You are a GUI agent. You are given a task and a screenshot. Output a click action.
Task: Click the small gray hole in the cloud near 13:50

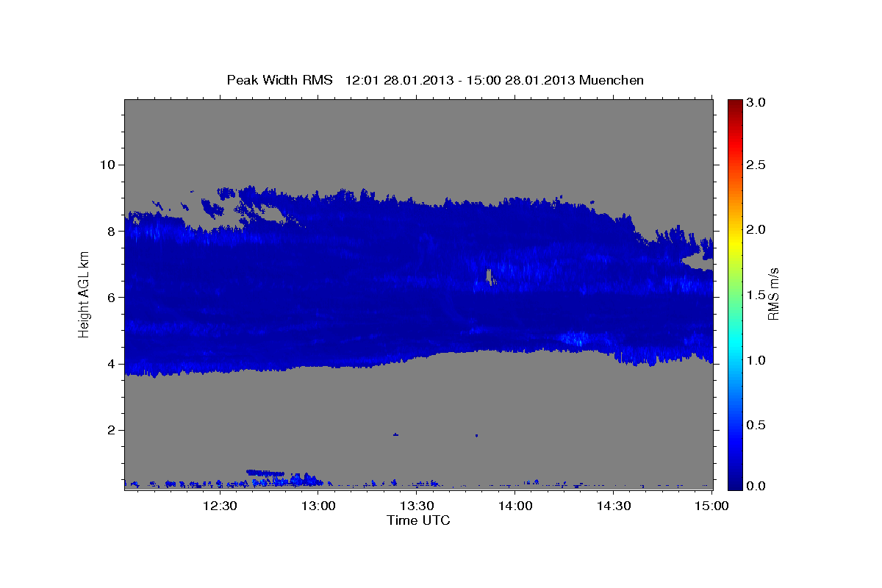(490, 276)
